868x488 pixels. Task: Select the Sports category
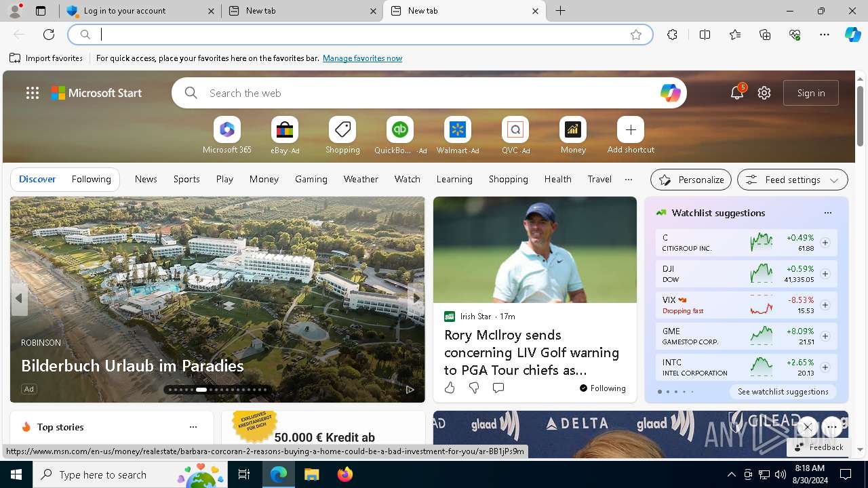186,179
